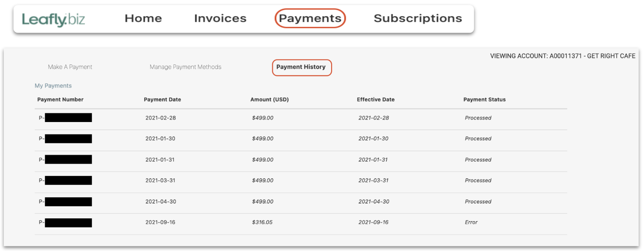Click the My Payments heading
This screenshot has height=251, width=644.
coord(53,85)
